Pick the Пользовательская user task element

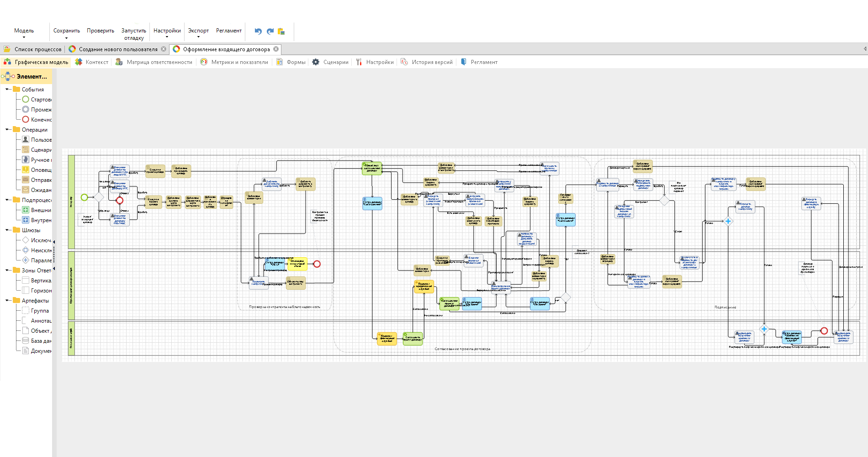[x=37, y=139]
